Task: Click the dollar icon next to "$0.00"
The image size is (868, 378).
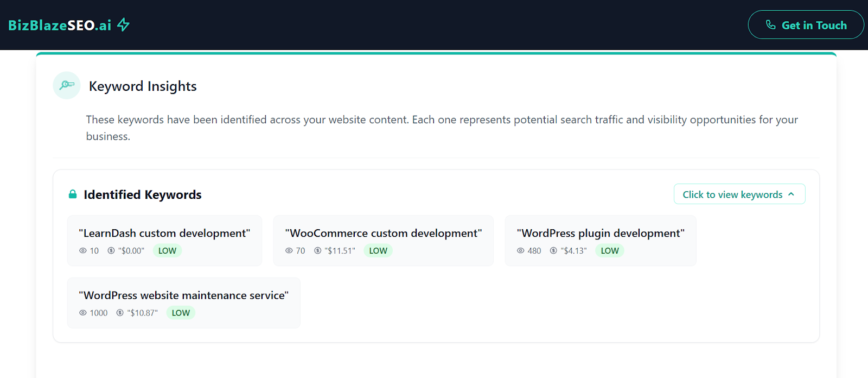Action: click(x=111, y=251)
